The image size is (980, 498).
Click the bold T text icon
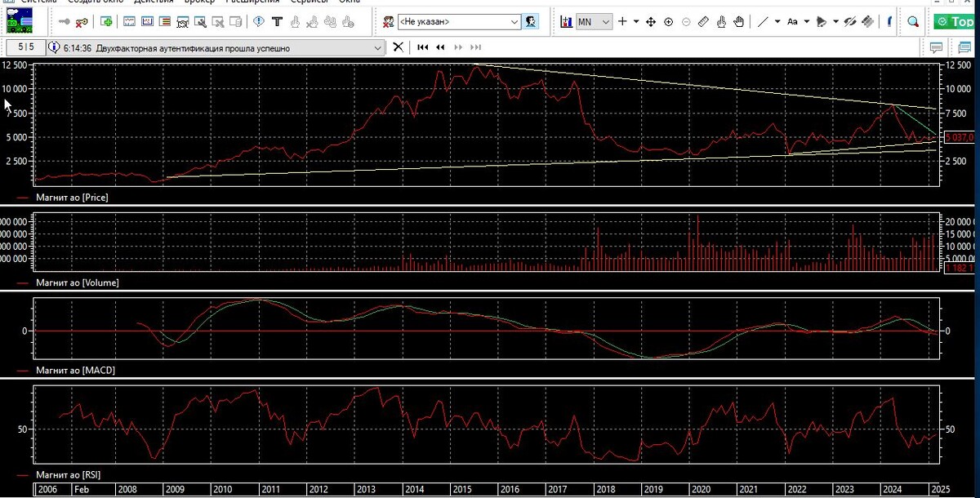point(277,22)
